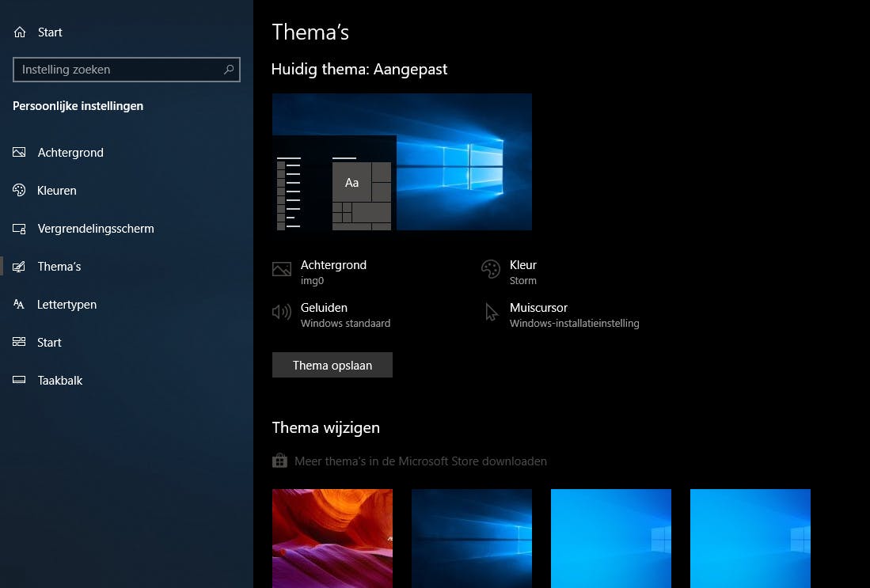Go to Start tiles settings in the sidebar
This screenshot has width=870, height=588.
click(x=127, y=342)
